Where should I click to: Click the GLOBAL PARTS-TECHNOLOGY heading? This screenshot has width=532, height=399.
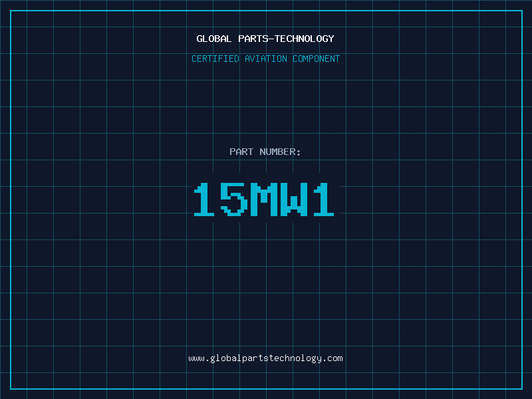[265, 39]
